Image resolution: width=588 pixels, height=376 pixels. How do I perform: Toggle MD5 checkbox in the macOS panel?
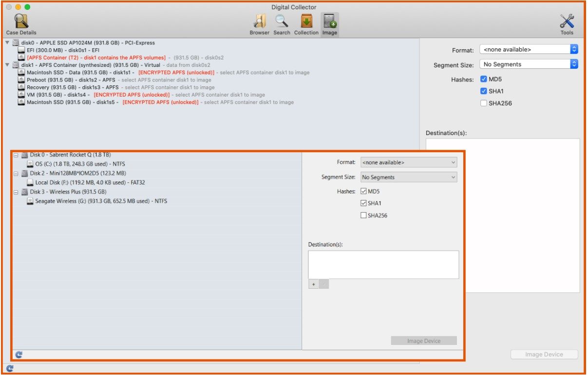pos(484,79)
